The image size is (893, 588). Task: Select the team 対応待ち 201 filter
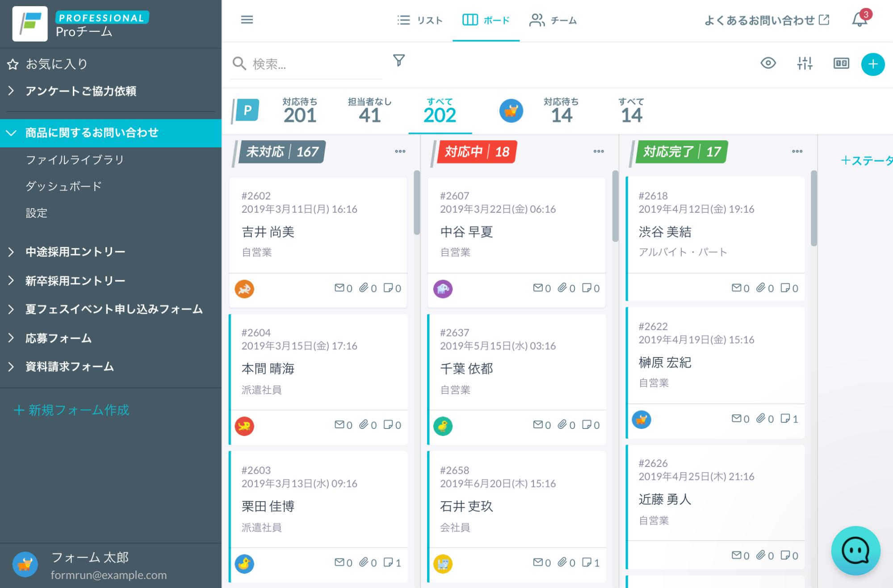300,110
